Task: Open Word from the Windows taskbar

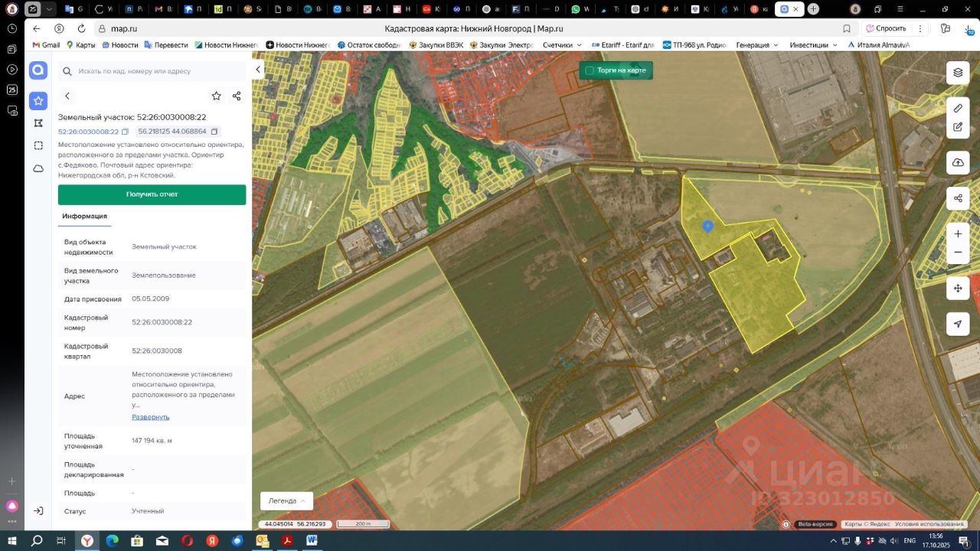Action: [312, 540]
